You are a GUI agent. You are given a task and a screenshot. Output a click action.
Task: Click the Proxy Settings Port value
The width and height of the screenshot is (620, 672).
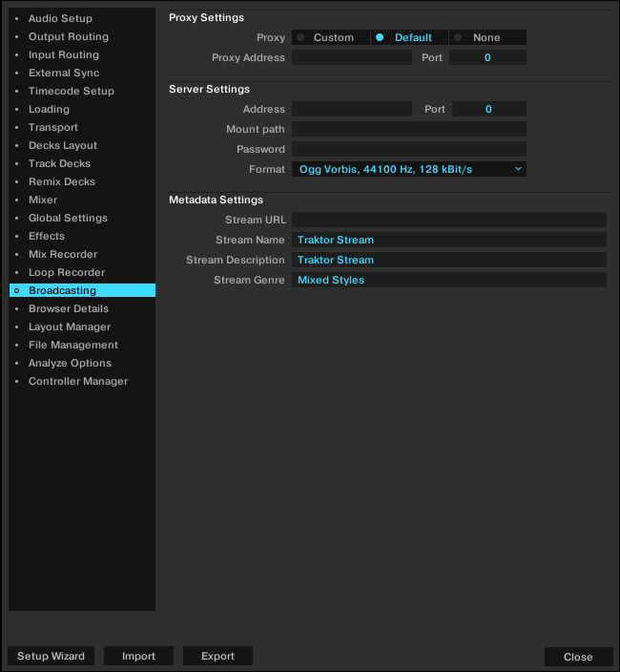(x=487, y=57)
